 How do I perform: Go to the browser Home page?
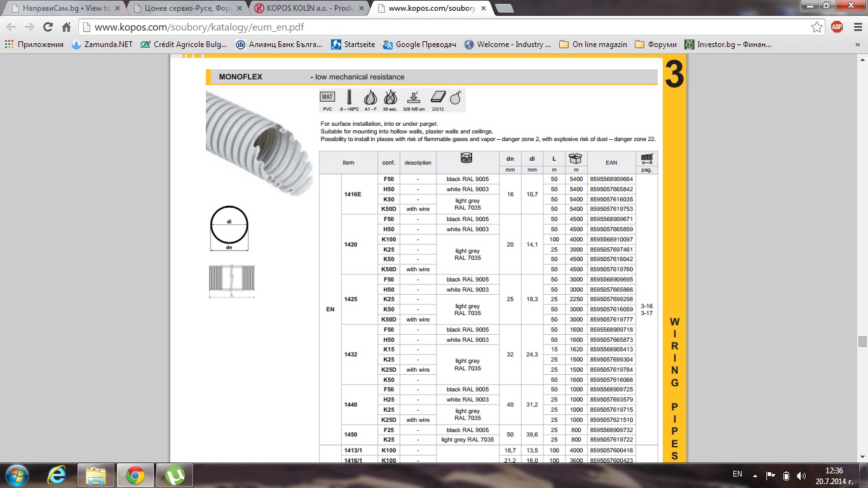[66, 27]
